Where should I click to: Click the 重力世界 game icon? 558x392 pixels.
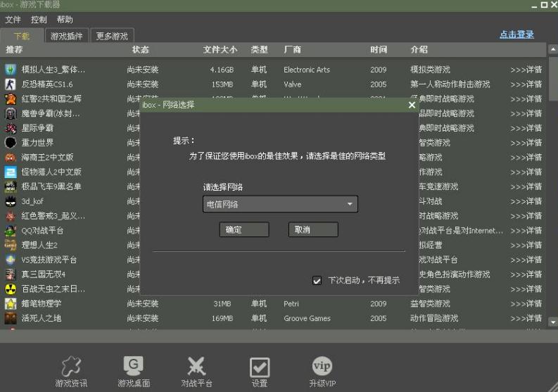(11, 142)
